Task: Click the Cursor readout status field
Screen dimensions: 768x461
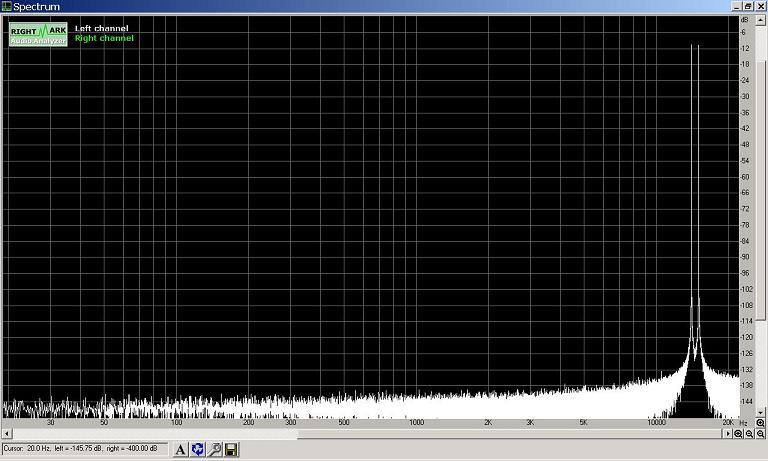Action: (x=85, y=449)
